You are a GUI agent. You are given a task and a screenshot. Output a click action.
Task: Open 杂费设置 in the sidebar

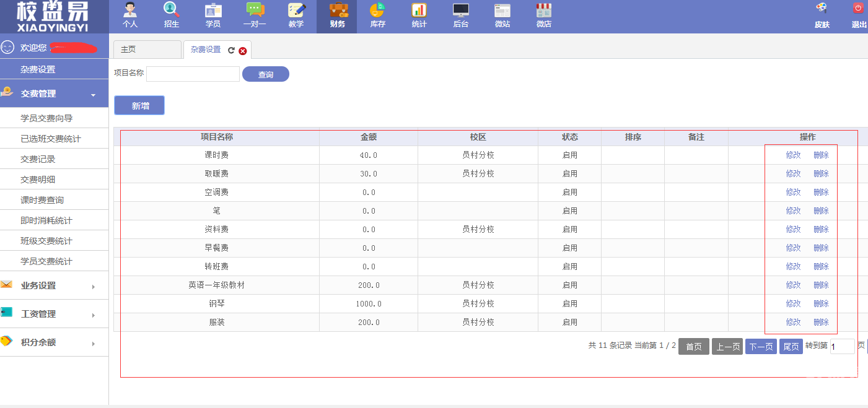click(54, 69)
